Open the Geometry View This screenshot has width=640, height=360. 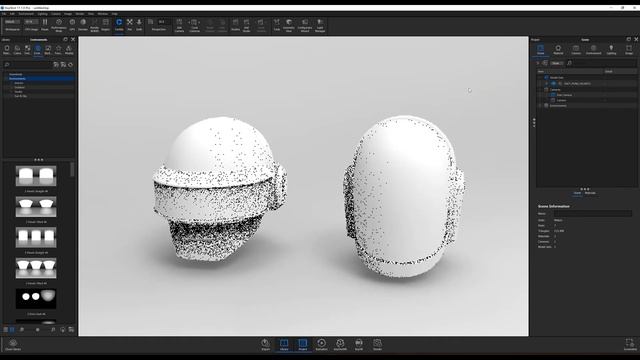(289, 24)
